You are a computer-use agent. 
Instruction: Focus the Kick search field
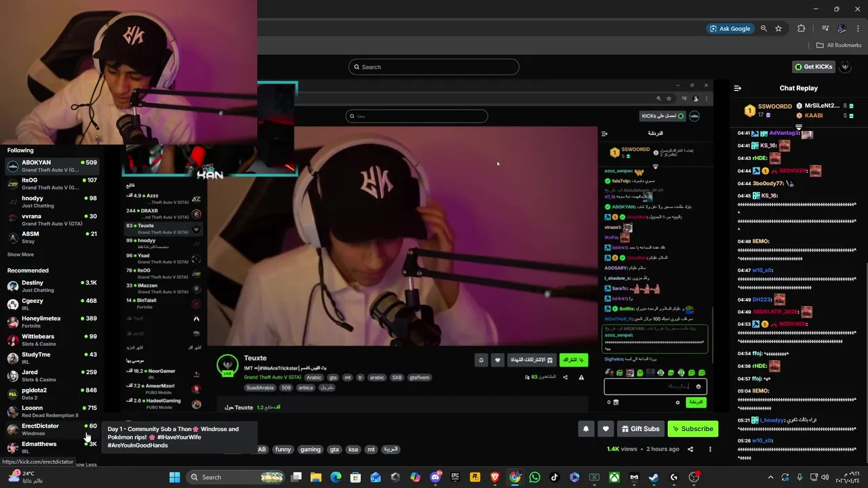coord(434,66)
